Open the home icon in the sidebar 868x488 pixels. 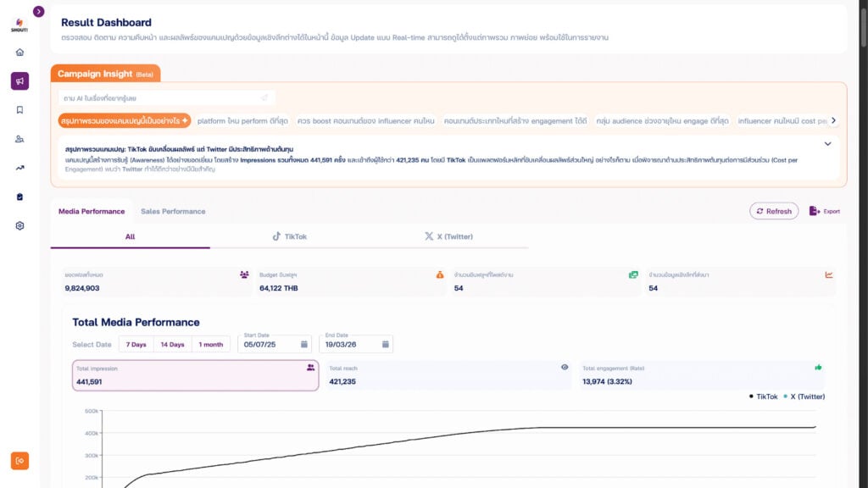point(20,52)
